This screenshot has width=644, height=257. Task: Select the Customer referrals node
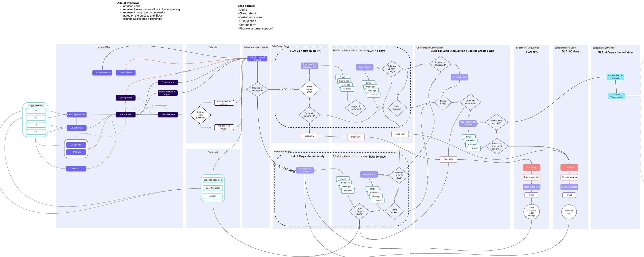(x=102, y=73)
